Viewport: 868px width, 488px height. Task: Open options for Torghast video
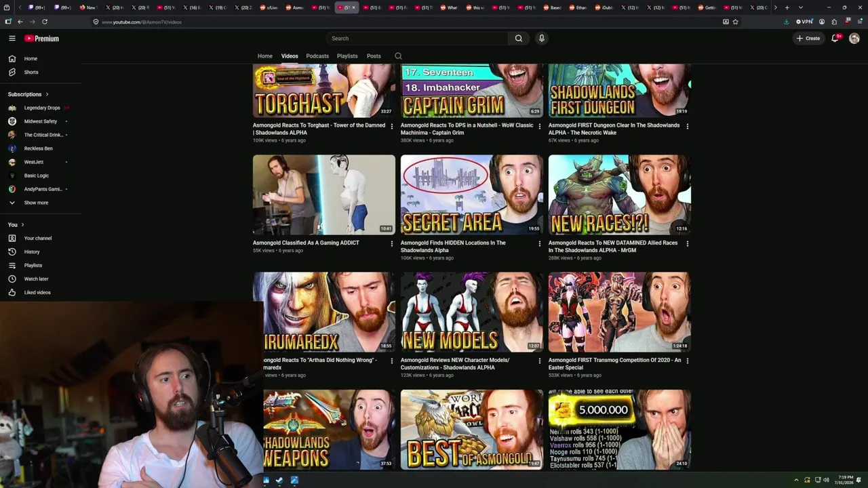pos(392,126)
